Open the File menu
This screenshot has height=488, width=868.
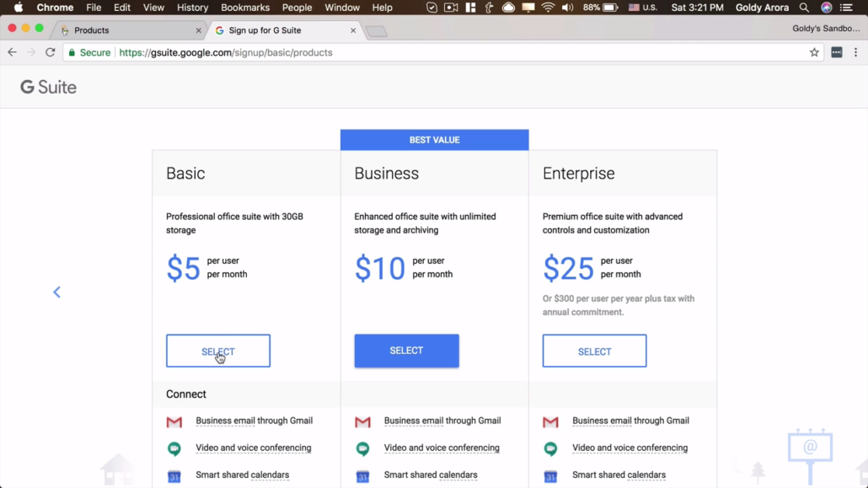[94, 8]
